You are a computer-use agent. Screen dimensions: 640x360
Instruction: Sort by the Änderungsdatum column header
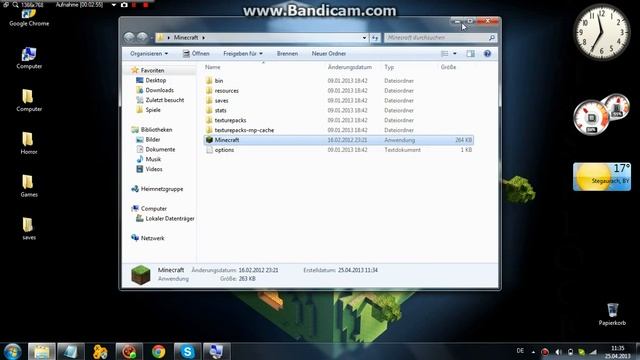pos(350,67)
